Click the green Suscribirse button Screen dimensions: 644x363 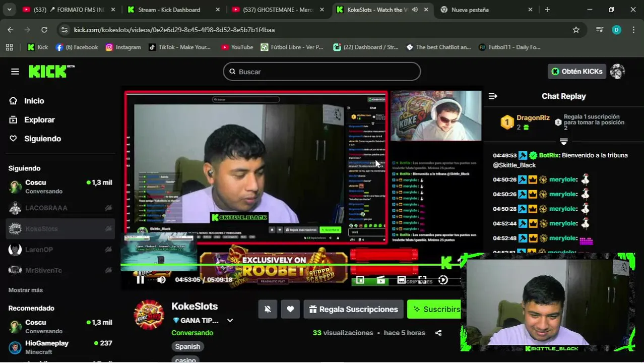pos(434,309)
